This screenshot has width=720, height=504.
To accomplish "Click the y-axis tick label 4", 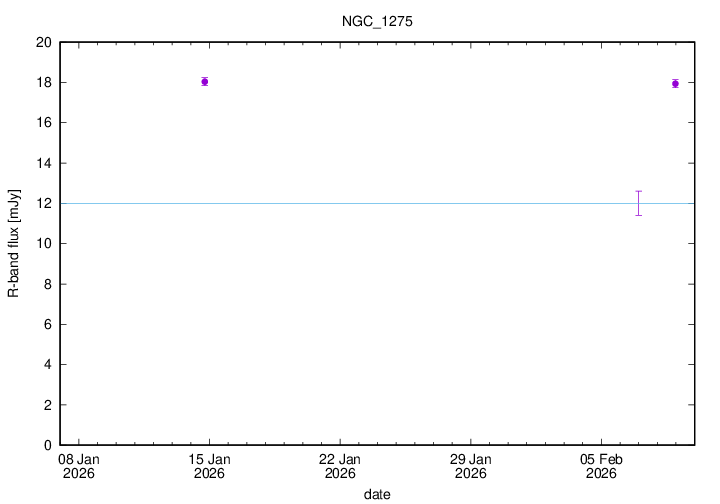I will pos(47,365).
